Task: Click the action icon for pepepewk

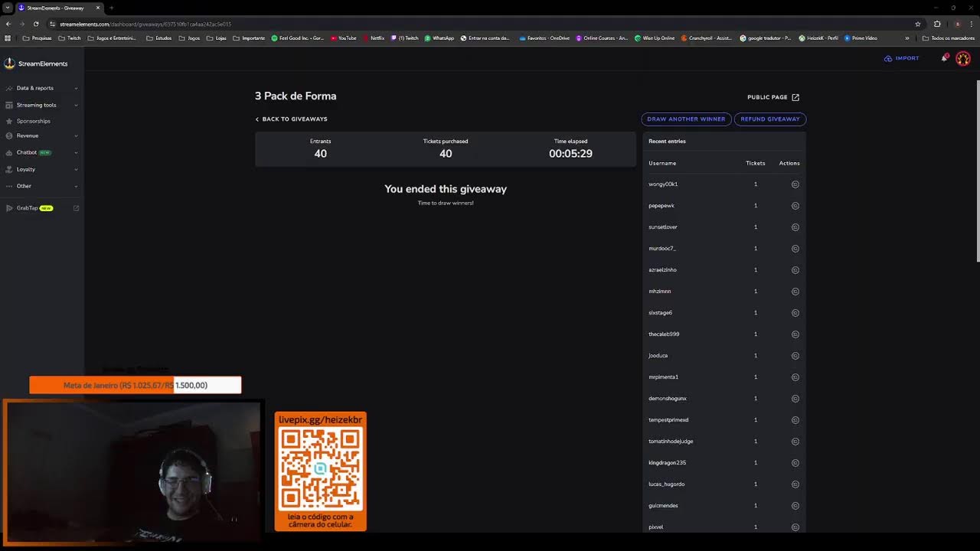Action: point(795,206)
